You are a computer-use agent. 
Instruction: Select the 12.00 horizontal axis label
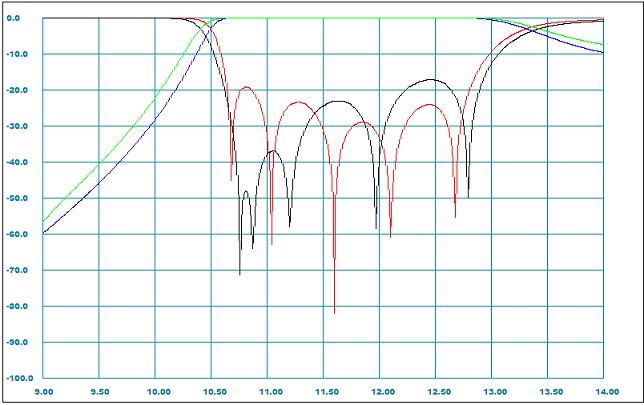[379, 393]
